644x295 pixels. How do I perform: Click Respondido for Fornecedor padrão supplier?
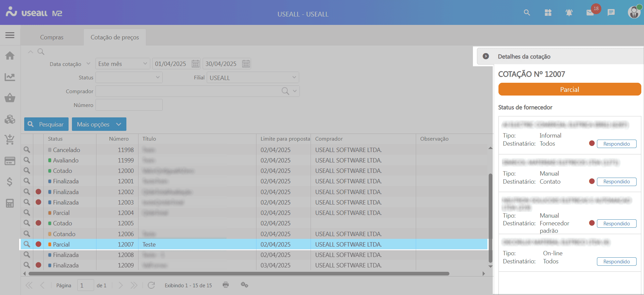click(x=616, y=223)
